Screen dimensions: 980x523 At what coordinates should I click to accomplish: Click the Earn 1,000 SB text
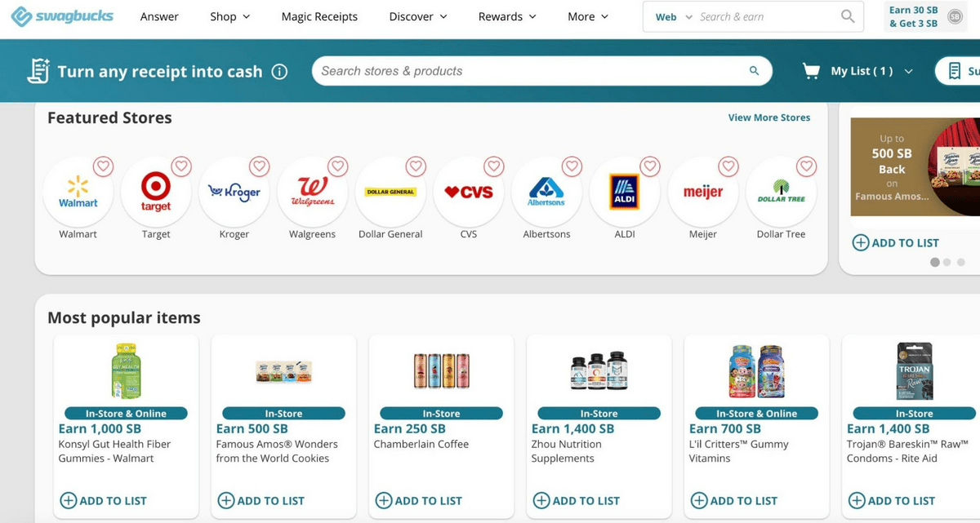tap(100, 428)
